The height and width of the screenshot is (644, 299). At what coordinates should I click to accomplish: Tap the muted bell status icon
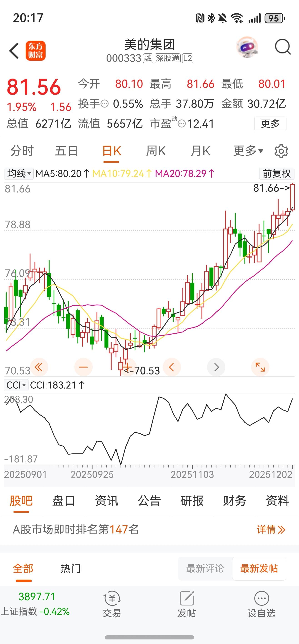pyautogui.click(x=222, y=18)
